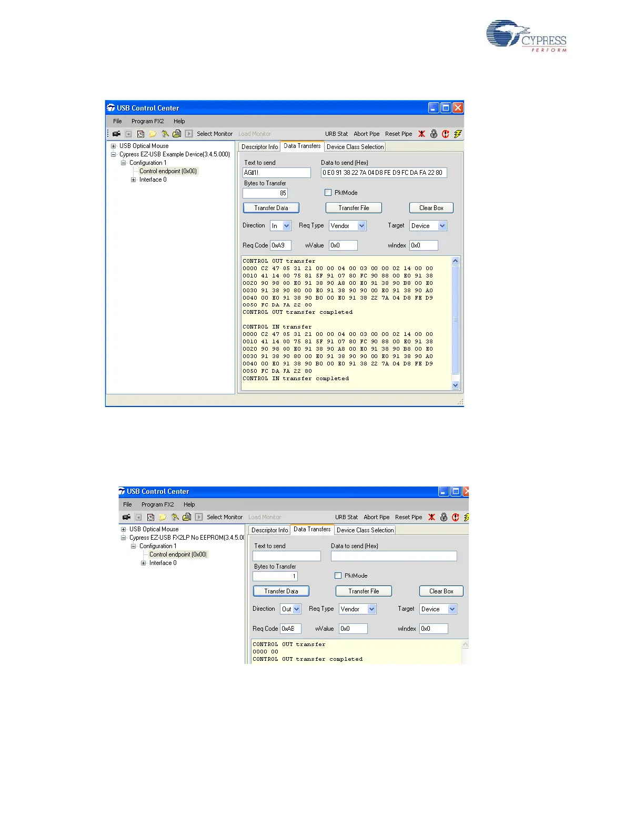
Task: Click clock icon in FX2LP No EEPROM window
Action: pyautogui.click(x=150, y=517)
